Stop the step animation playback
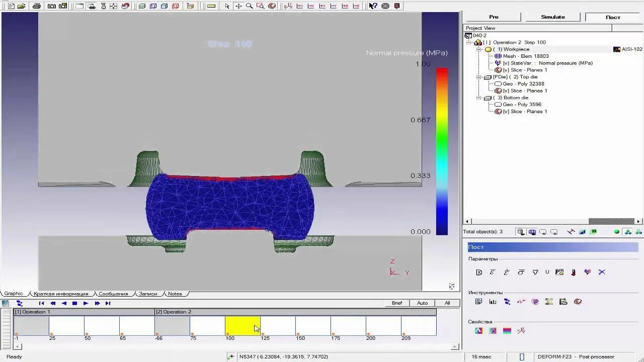644x362 pixels. point(74,303)
